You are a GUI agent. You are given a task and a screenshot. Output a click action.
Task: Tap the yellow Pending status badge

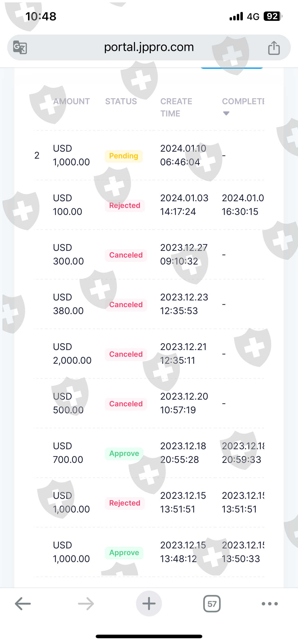coord(124,156)
